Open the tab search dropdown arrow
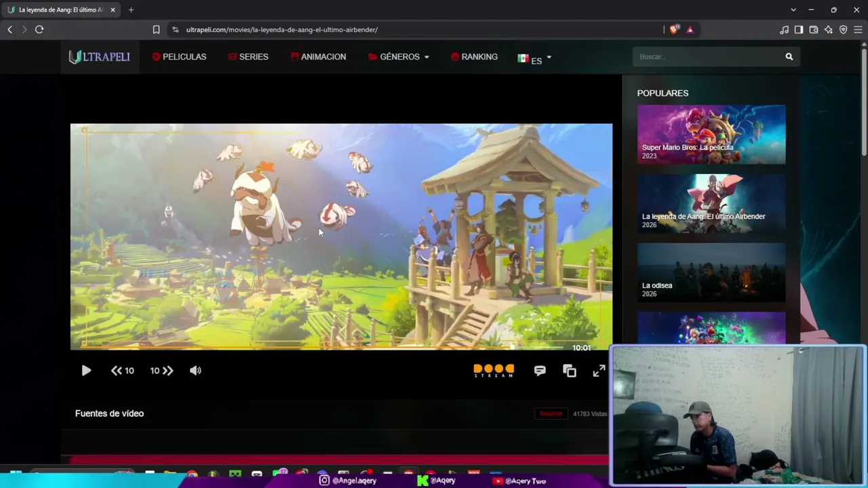The image size is (868, 488). (793, 10)
